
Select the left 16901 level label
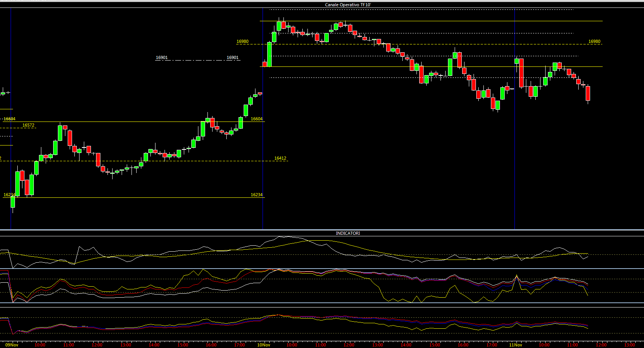(162, 57)
